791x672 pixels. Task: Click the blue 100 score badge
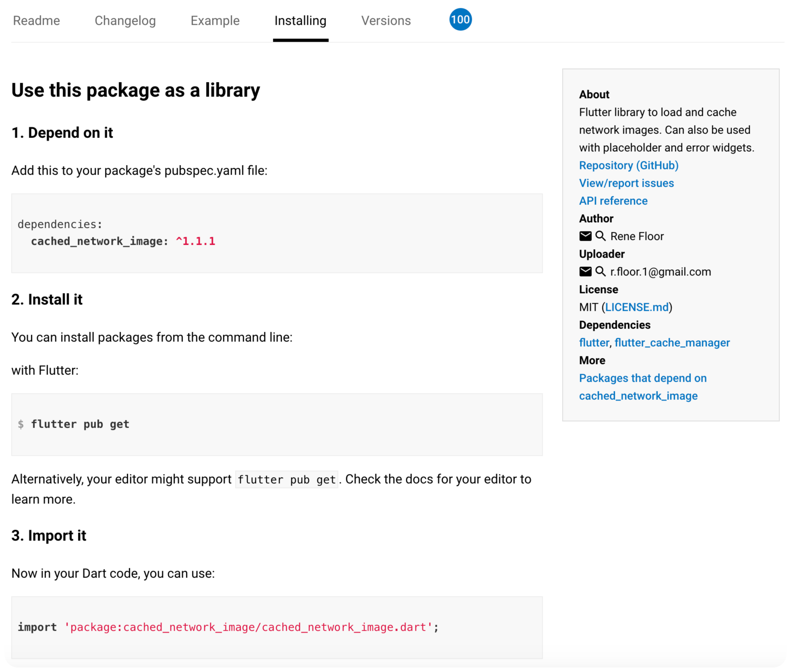point(460,20)
